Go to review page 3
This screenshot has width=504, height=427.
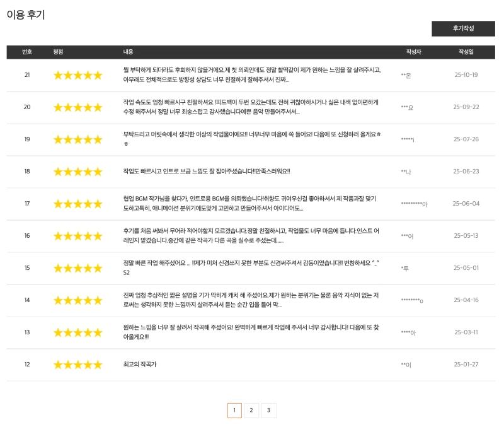pyautogui.click(x=268, y=411)
